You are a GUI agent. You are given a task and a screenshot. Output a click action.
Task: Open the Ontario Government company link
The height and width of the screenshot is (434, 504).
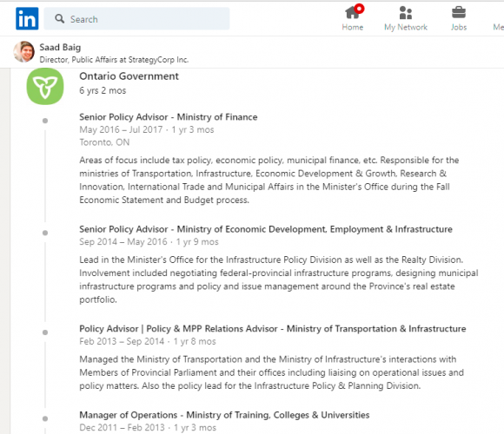[129, 76]
